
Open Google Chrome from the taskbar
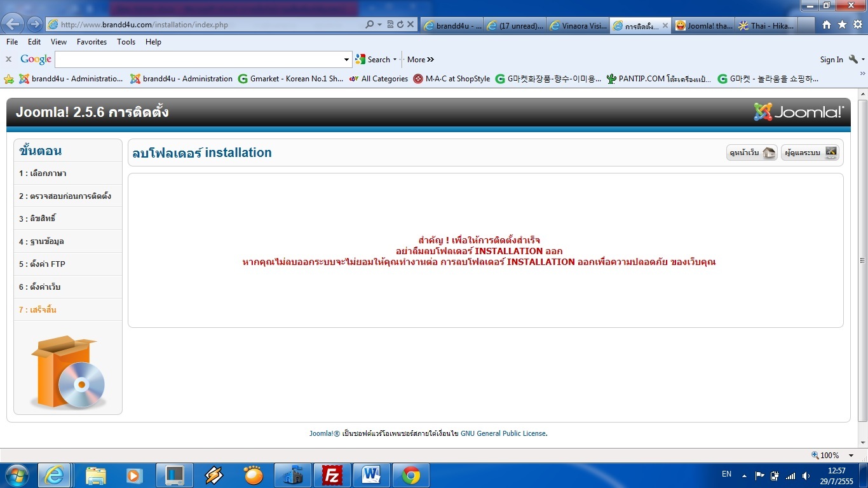click(x=410, y=475)
